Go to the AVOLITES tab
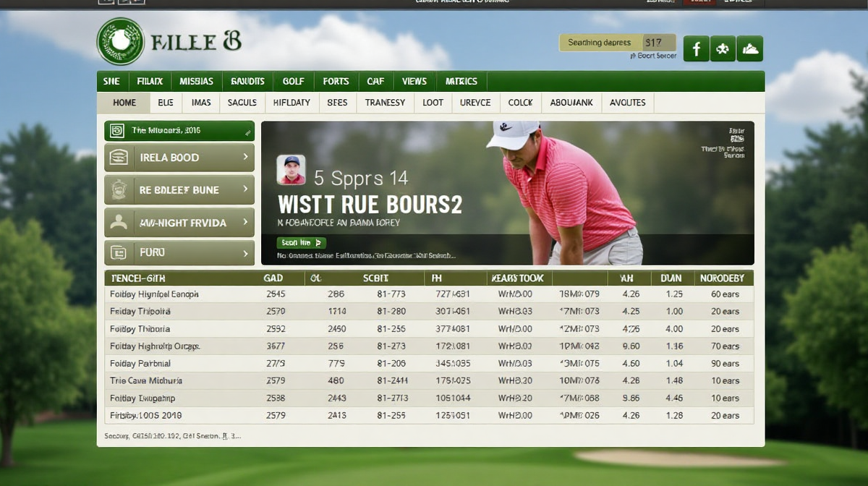Image resolution: width=868 pixels, height=486 pixels. coord(628,103)
